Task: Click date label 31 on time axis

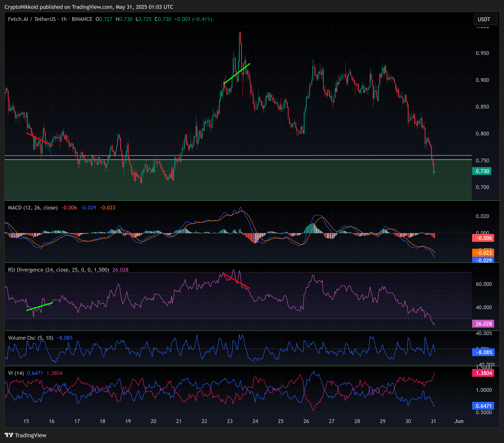Action: [x=434, y=421]
